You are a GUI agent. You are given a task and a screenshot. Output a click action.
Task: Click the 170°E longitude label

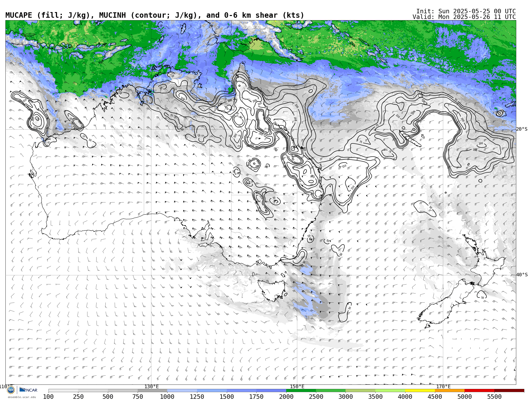(443, 386)
